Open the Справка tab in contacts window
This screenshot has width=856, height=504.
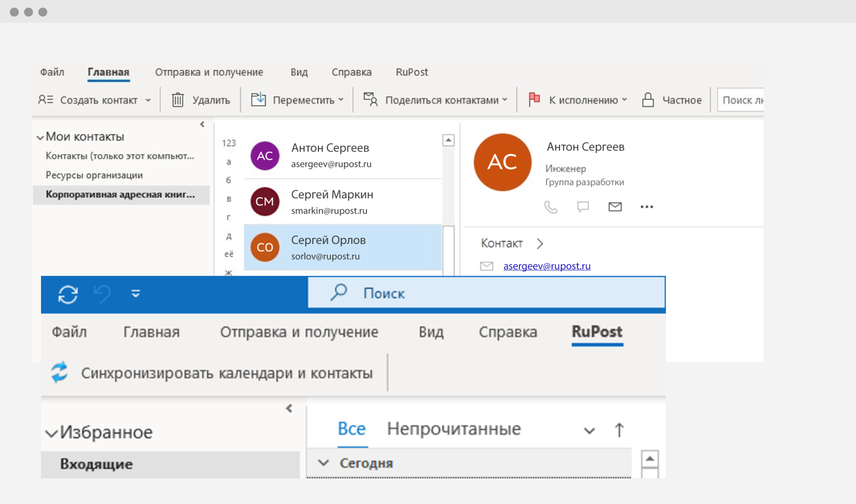(x=351, y=72)
